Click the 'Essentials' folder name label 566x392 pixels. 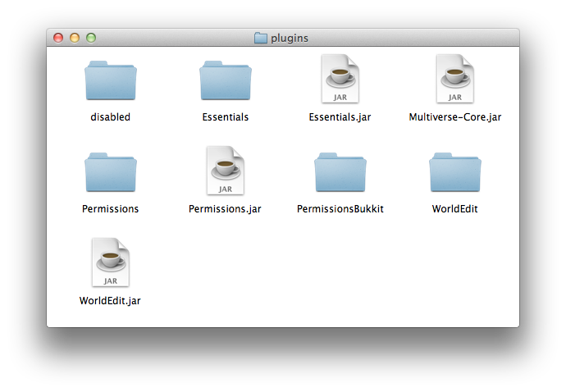[x=226, y=117]
